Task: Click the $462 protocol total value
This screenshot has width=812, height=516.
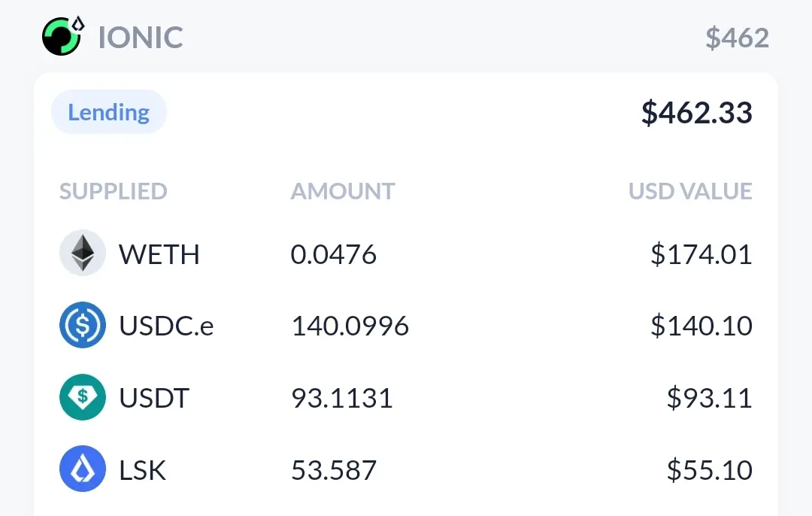Action: tap(738, 38)
